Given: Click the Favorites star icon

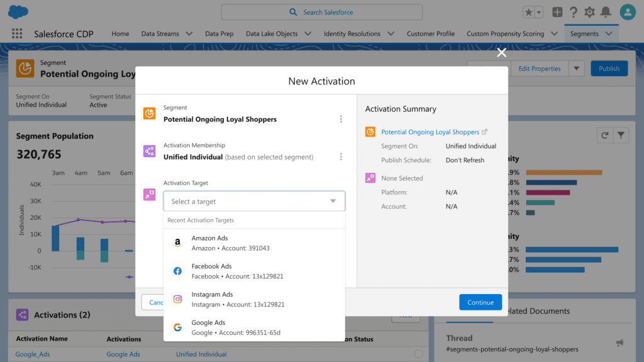Looking at the screenshot, I should pos(528,13).
